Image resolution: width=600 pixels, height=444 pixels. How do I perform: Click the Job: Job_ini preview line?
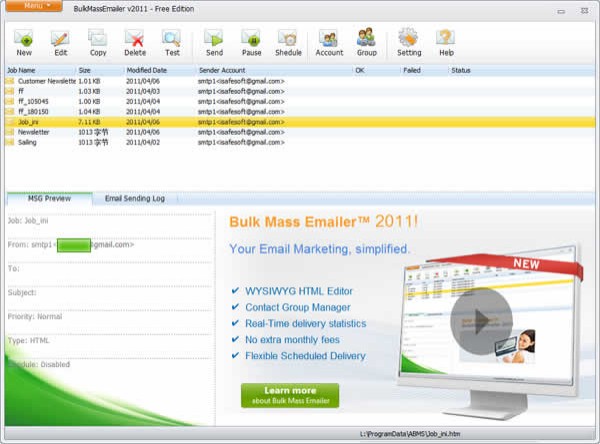(x=28, y=220)
